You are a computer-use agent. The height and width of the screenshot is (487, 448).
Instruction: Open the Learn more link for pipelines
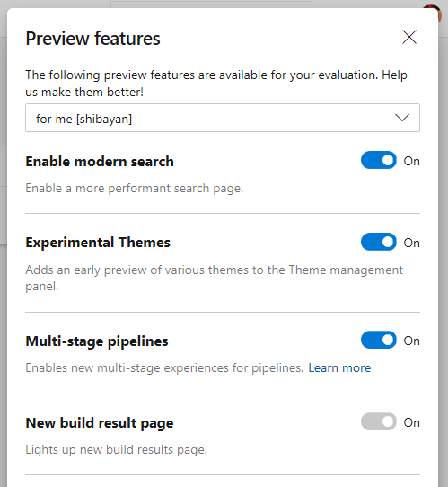coord(339,368)
